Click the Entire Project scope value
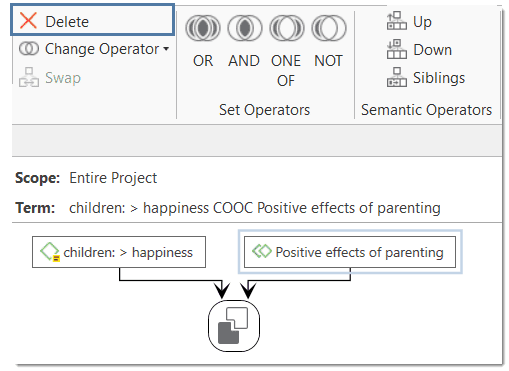The height and width of the screenshot is (371, 509). pyautogui.click(x=113, y=178)
